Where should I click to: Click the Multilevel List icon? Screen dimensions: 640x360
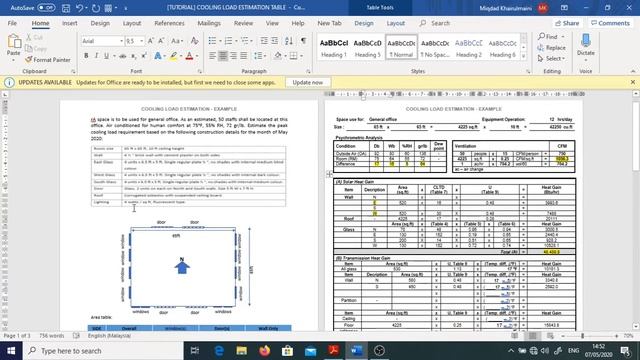244,41
